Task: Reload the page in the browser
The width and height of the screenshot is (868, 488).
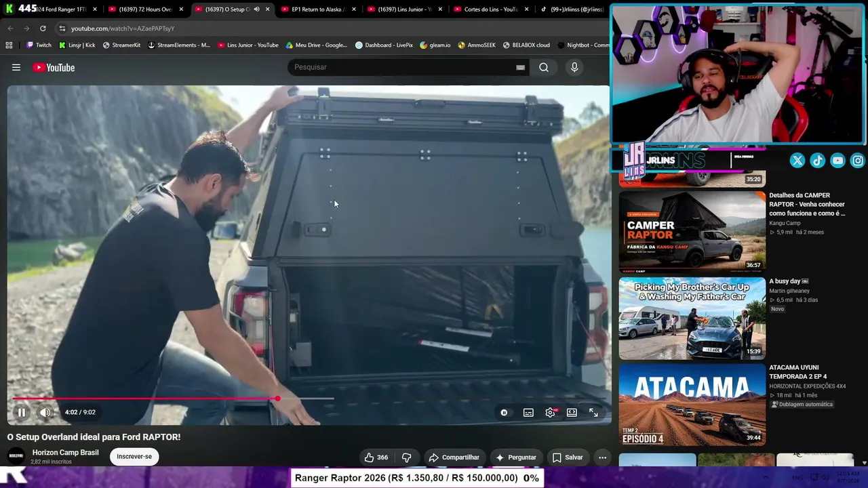Action: pyautogui.click(x=43, y=28)
